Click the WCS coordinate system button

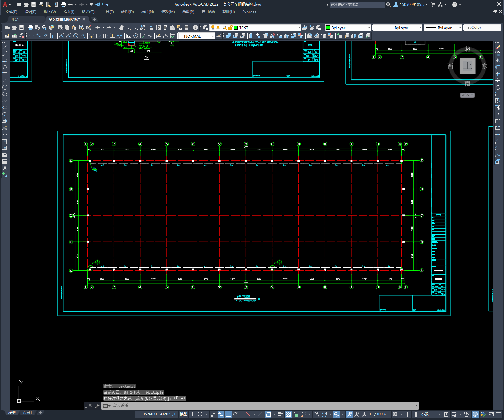click(x=467, y=95)
